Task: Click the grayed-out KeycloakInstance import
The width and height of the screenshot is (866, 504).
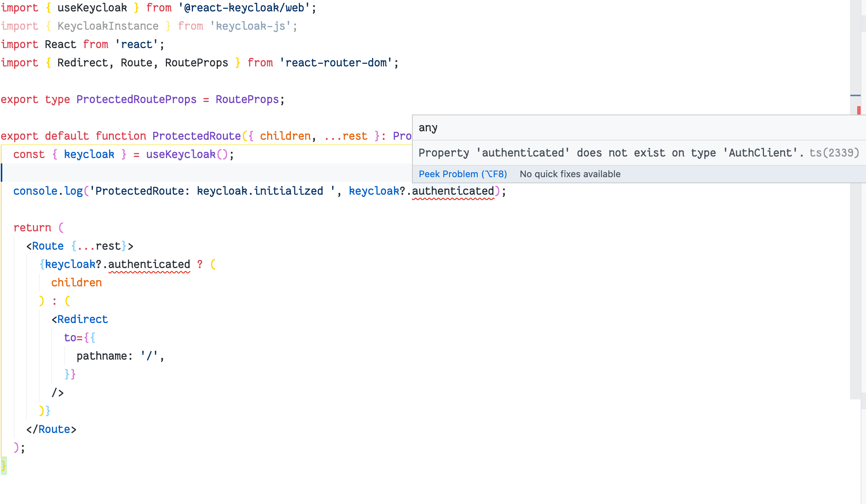Action: click(x=108, y=26)
